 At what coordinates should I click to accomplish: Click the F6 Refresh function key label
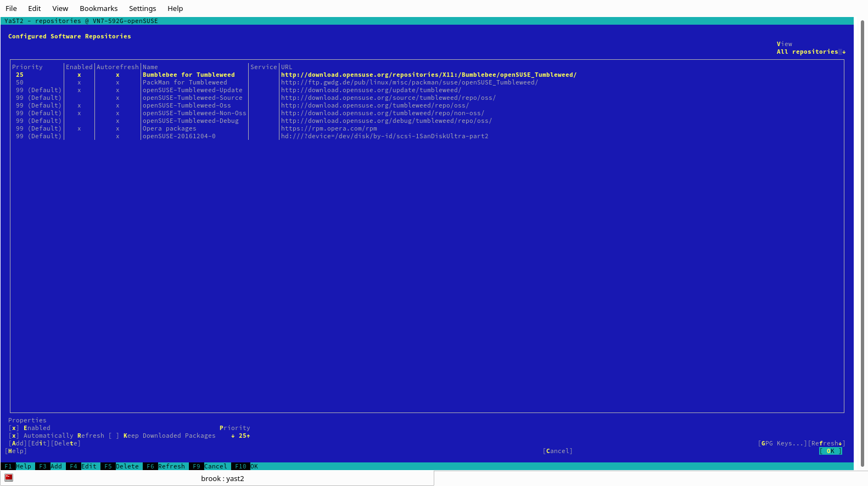[x=164, y=466]
